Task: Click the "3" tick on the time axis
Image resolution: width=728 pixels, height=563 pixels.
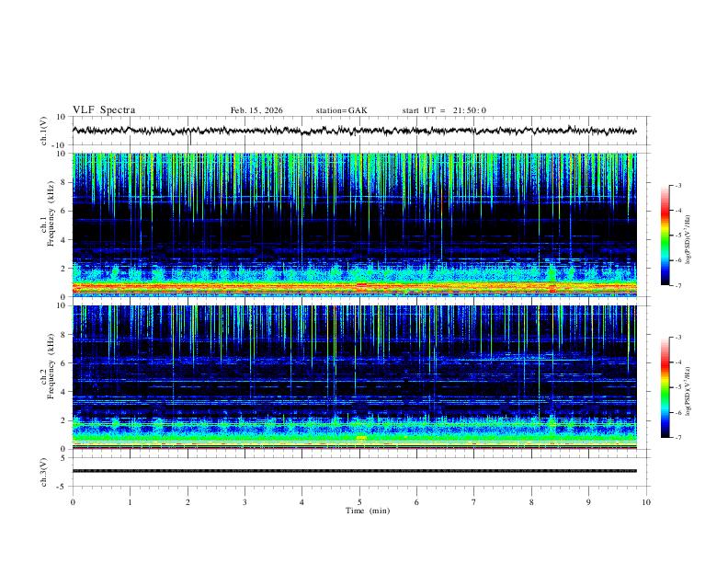Action: click(x=245, y=502)
